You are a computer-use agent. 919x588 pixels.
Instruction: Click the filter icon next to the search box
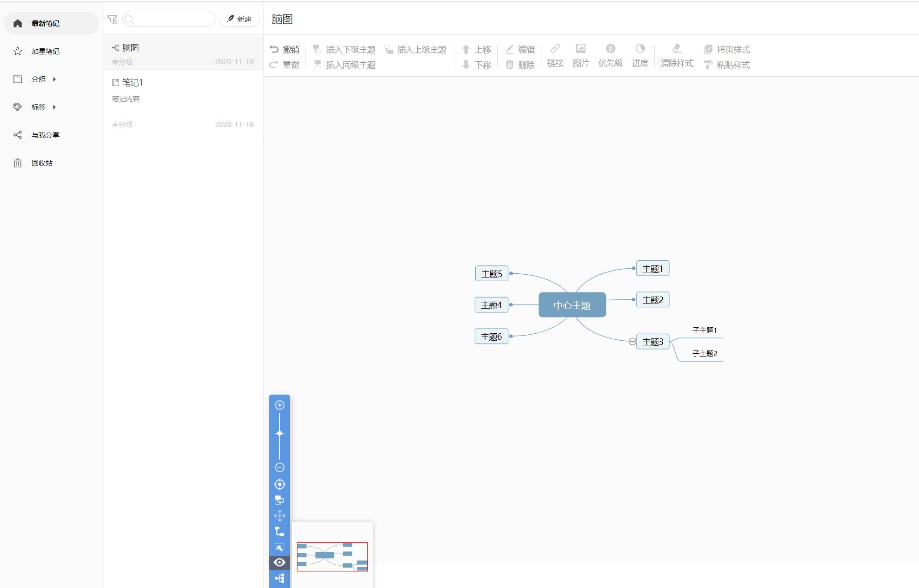pyautogui.click(x=112, y=19)
